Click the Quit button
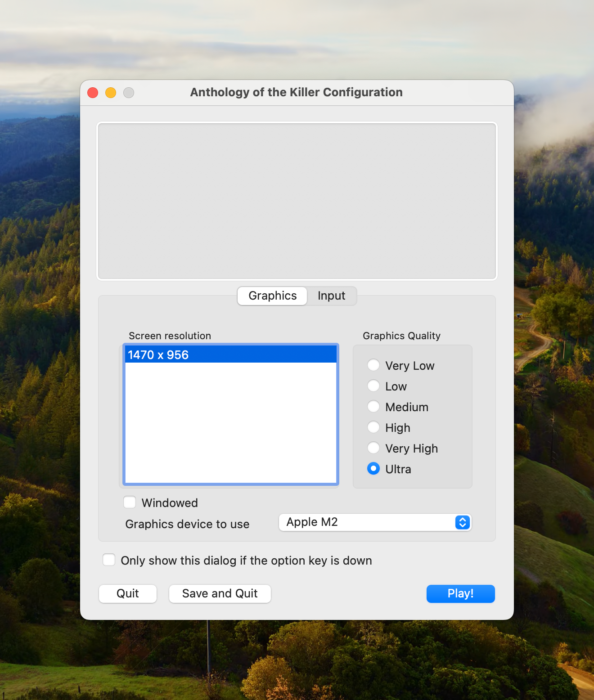594x700 pixels. tap(128, 593)
